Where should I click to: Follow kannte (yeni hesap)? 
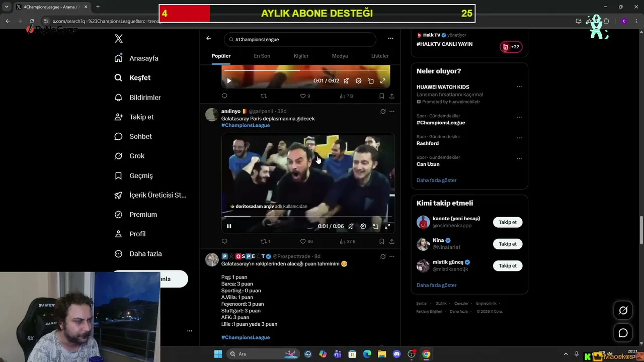coord(508,222)
